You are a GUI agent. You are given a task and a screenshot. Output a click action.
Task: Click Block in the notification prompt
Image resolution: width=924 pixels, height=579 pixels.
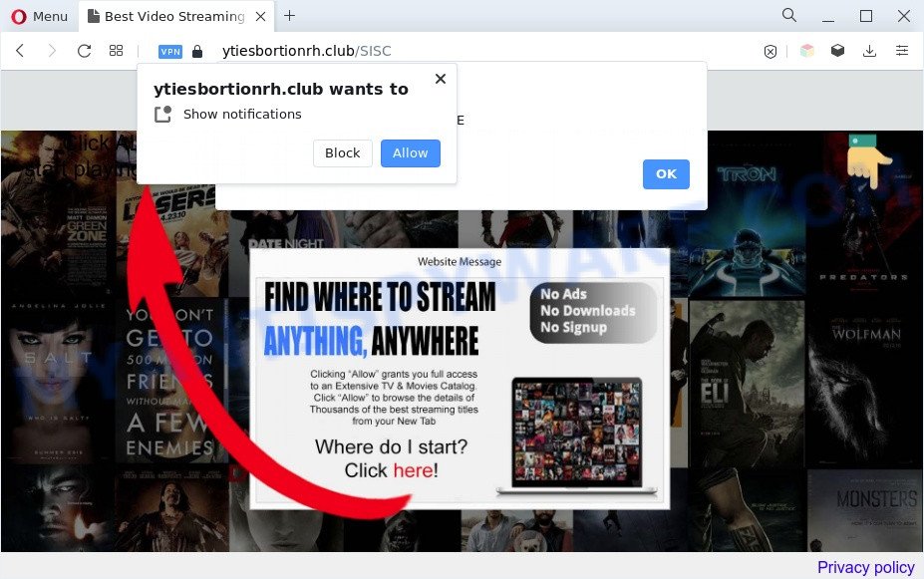(x=342, y=153)
